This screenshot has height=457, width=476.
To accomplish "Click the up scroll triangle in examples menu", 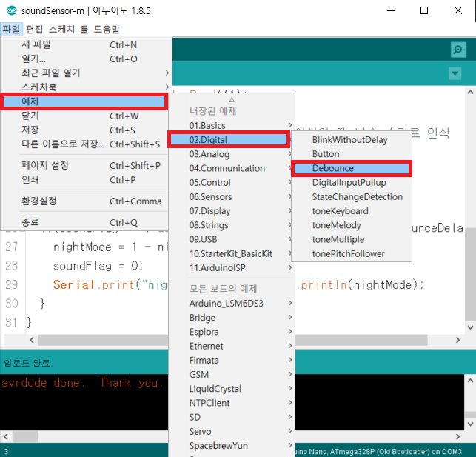I will (232, 99).
